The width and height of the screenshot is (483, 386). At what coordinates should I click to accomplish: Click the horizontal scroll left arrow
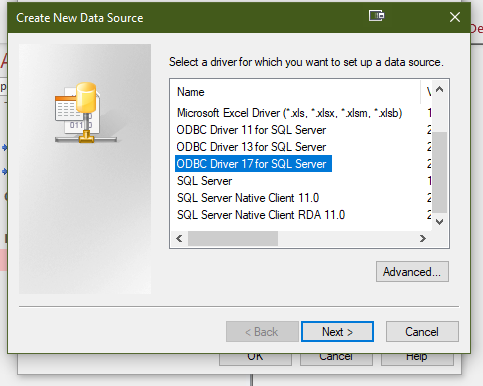tap(179, 239)
